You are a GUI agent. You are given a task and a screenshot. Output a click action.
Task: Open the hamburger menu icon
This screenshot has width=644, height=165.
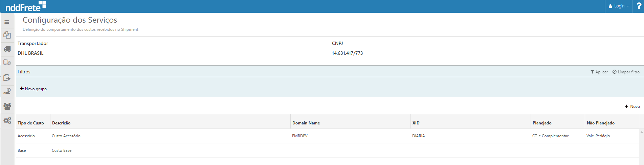pyautogui.click(x=7, y=22)
